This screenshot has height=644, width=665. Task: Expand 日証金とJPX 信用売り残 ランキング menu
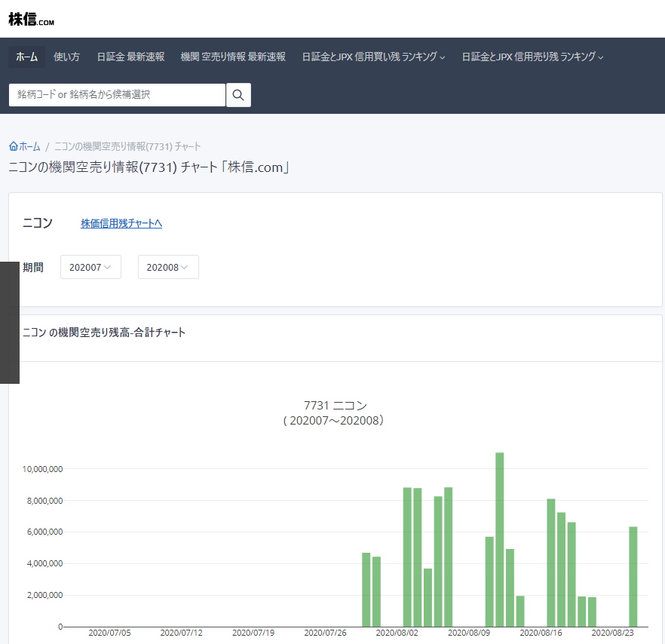pyautogui.click(x=532, y=57)
